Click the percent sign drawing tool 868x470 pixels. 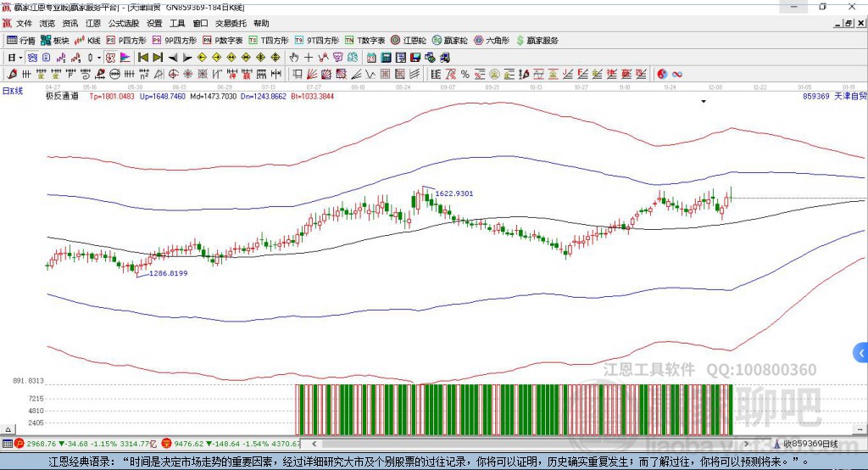coord(465,74)
